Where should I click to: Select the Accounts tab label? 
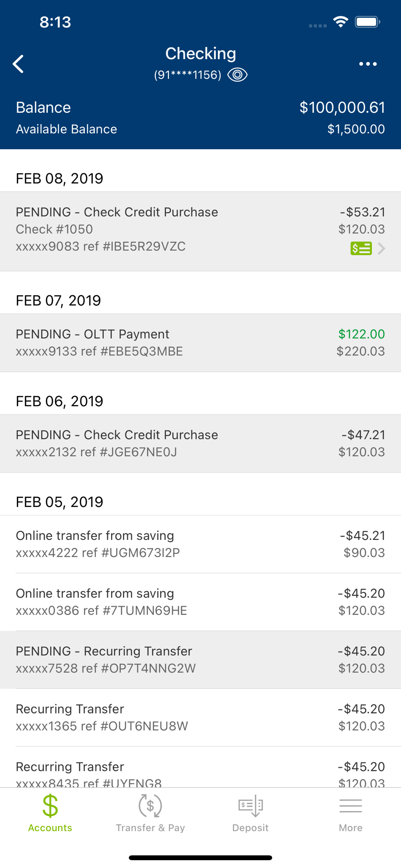tap(50, 828)
